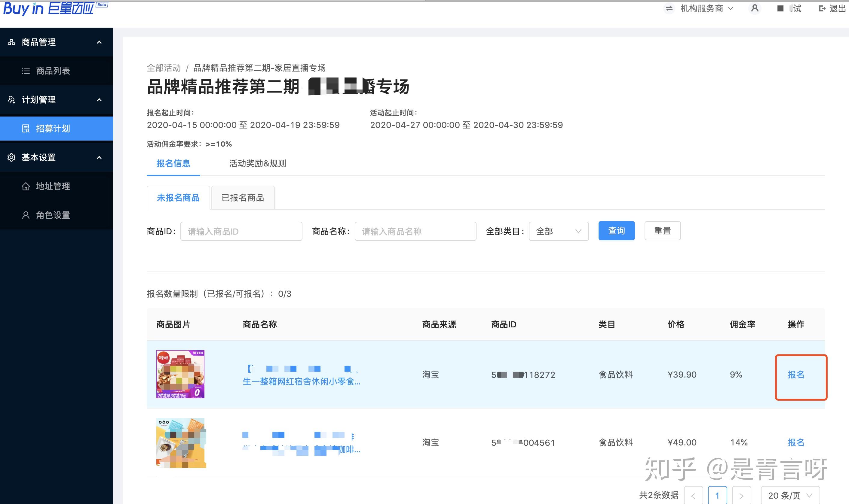Go to previous page arrow

[693, 496]
